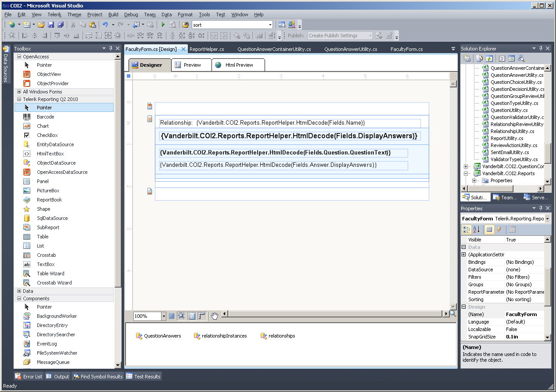Image resolution: width=556 pixels, height=392 pixels.
Task: Open Find Symbol Results panel
Action: click(x=98, y=376)
